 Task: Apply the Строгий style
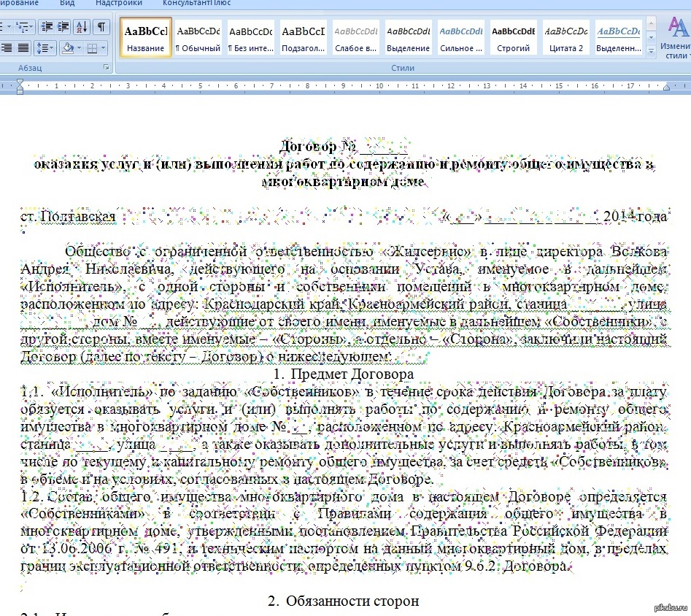(514, 38)
